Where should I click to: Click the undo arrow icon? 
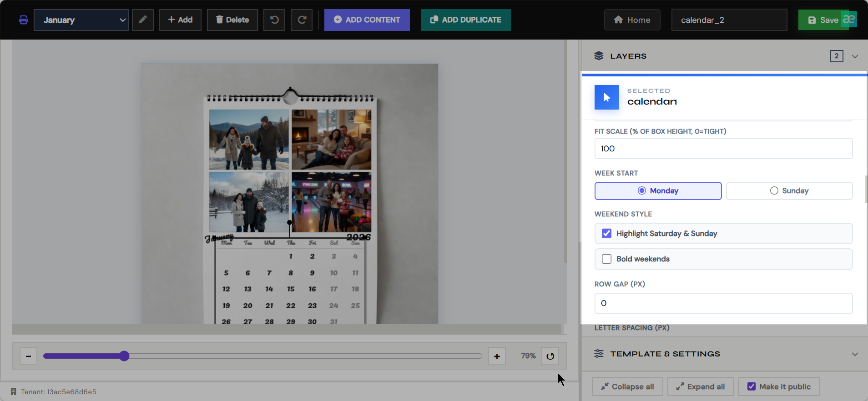[x=274, y=20]
